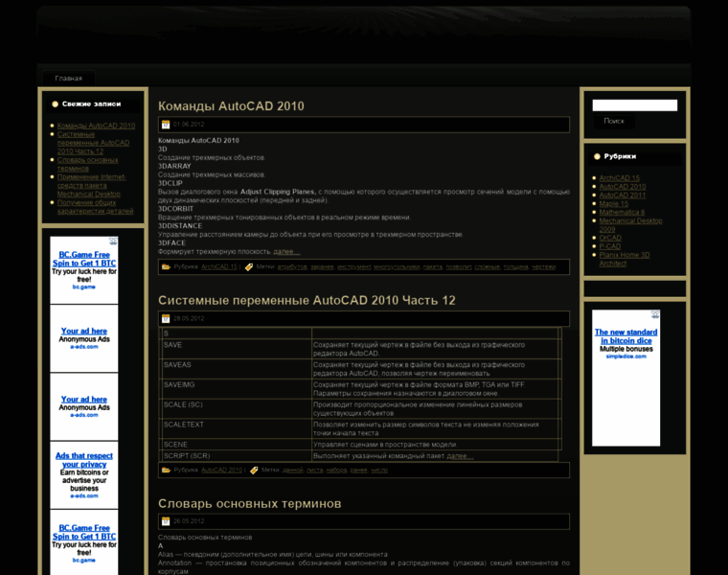Viewport: 728px width, 575px height.
Task: Click the SCALE (SC) table cell
Action: click(x=237, y=408)
